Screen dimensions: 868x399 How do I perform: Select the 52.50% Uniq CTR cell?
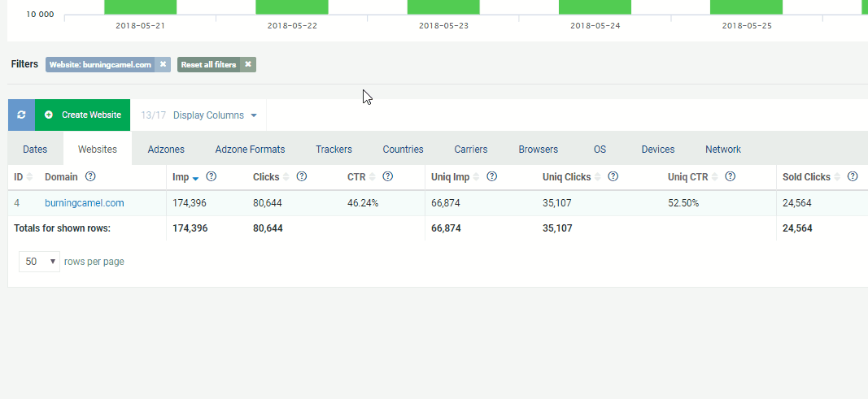[683, 203]
